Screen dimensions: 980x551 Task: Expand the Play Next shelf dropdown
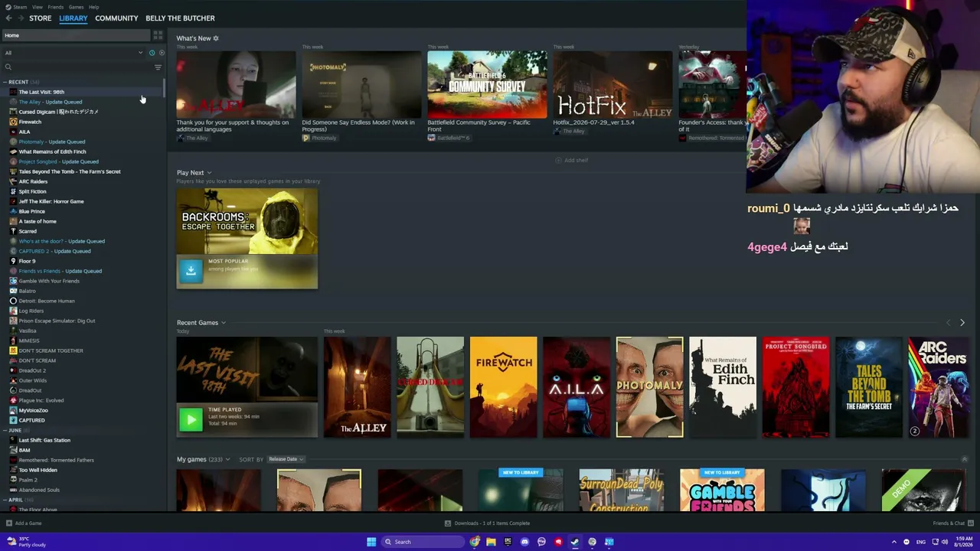point(209,173)
